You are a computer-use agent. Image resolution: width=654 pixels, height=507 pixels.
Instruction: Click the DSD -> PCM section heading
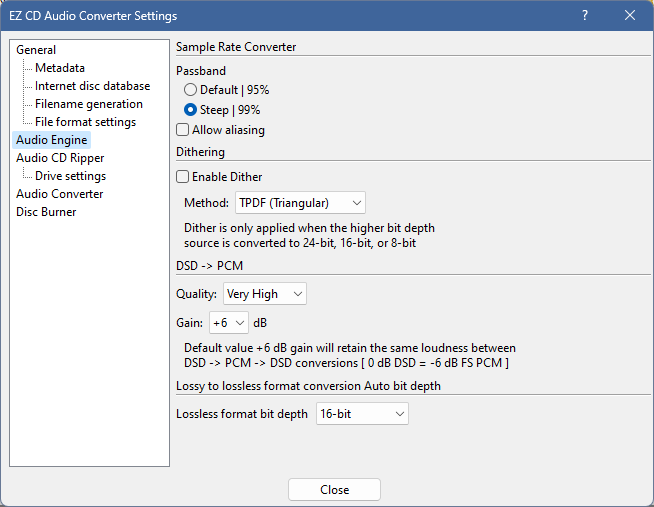[209, 266]
